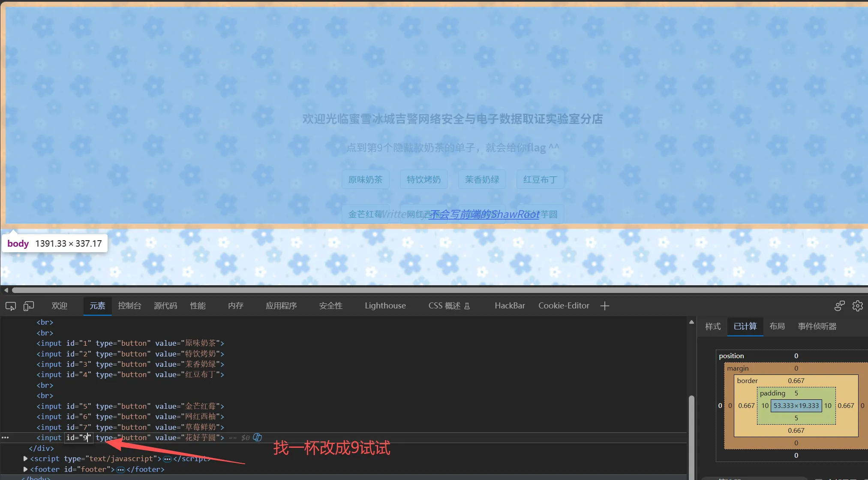The width and height of the screenshot is (868, 480).
Task: Click the 红豆布丁 button
Action: (x=540, y=179)
